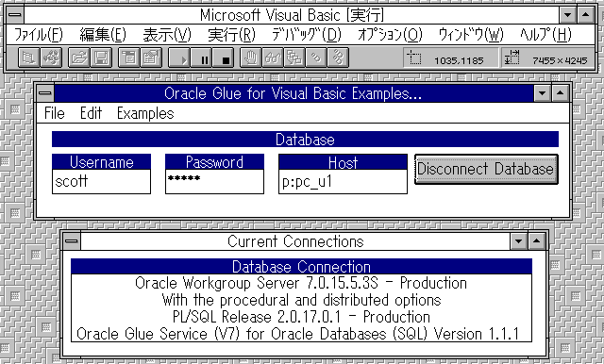Click the Username field containing scott

click(x=101, y=181)
